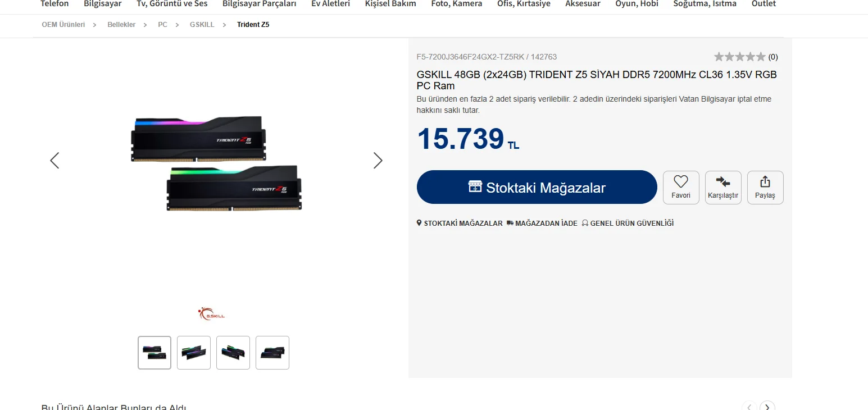Click the star rating icons
This screenshot has height=410, width=868.
point(739,57)
